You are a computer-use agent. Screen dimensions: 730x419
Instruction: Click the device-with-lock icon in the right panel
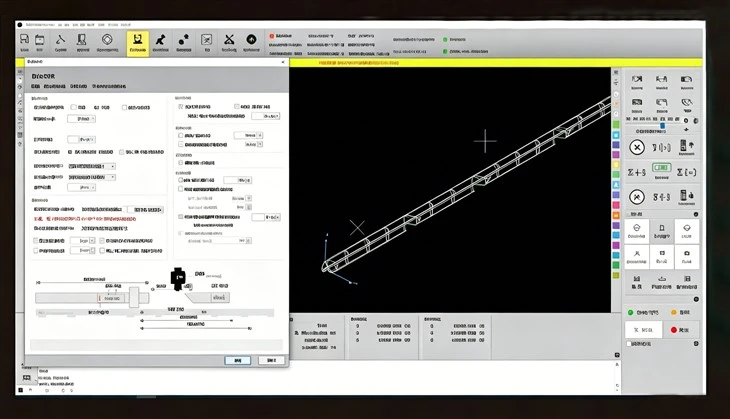pyautogui.click(x=687, y=195)
